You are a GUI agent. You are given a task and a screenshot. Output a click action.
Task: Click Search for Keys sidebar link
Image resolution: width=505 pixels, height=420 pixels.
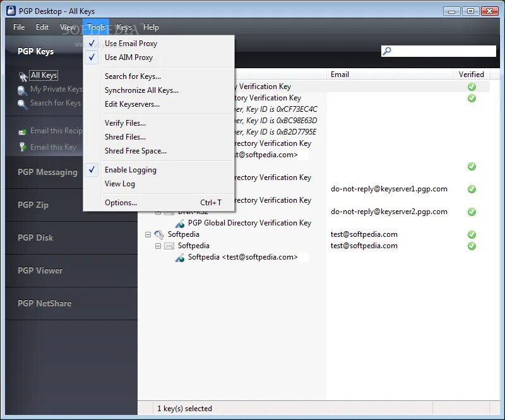point(56,103)
